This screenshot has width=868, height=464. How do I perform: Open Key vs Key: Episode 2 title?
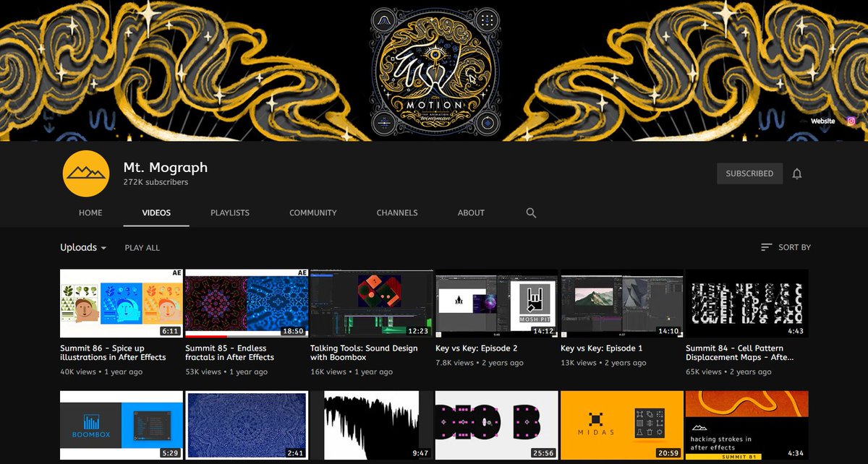pos(477,348)
